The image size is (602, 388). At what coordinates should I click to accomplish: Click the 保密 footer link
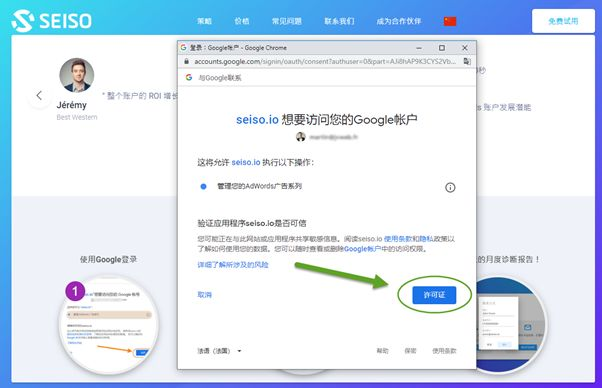click(x=410, y=351)
